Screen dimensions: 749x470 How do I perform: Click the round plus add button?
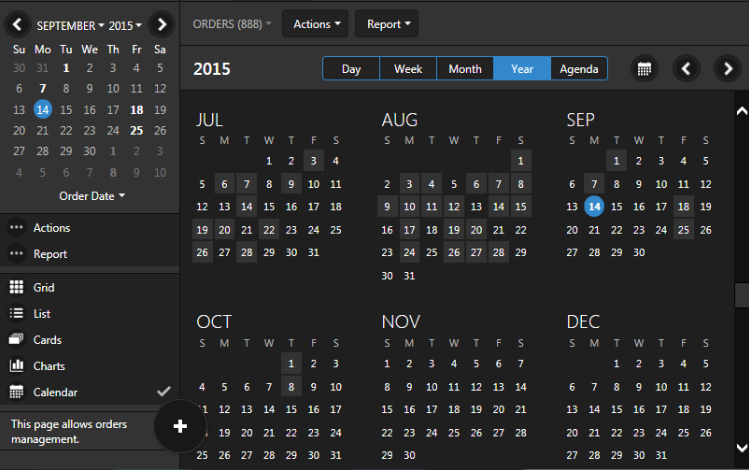pos(180,426)
